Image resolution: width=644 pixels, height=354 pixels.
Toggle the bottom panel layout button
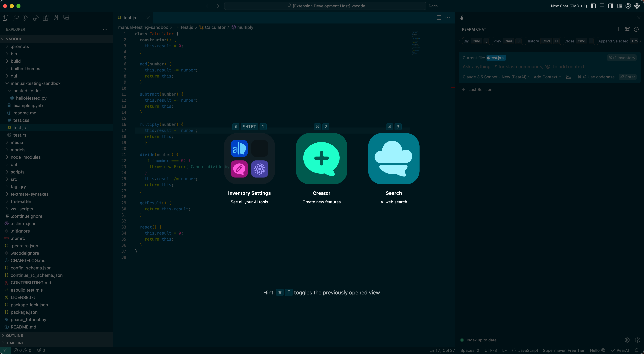(x=602, y=6)
